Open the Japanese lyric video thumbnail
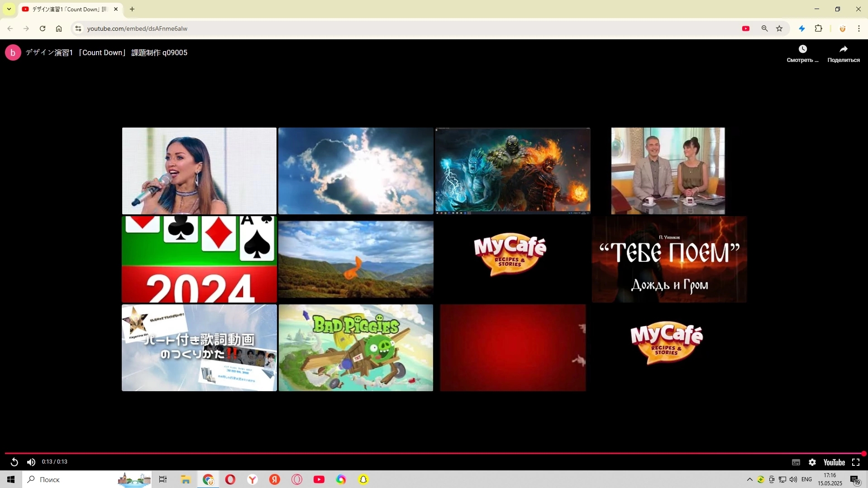Image resolution: width=868 pixels, height=488 pixels. tap(199, 348)
